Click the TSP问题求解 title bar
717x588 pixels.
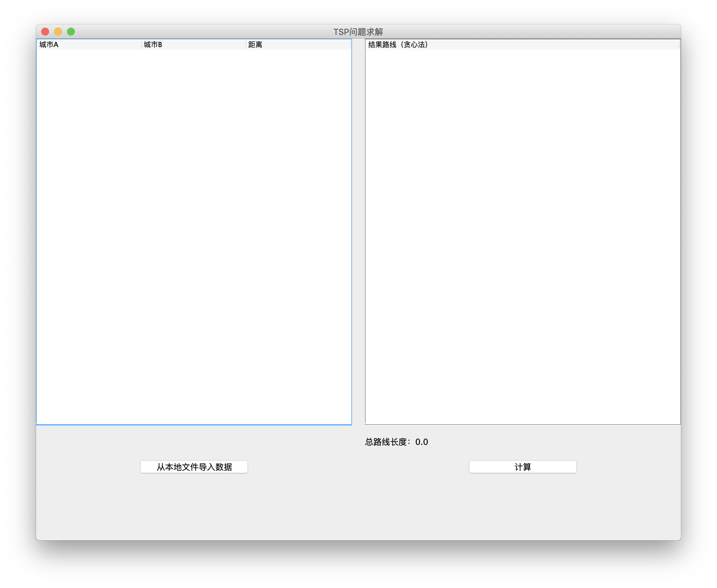coord(358,32)
